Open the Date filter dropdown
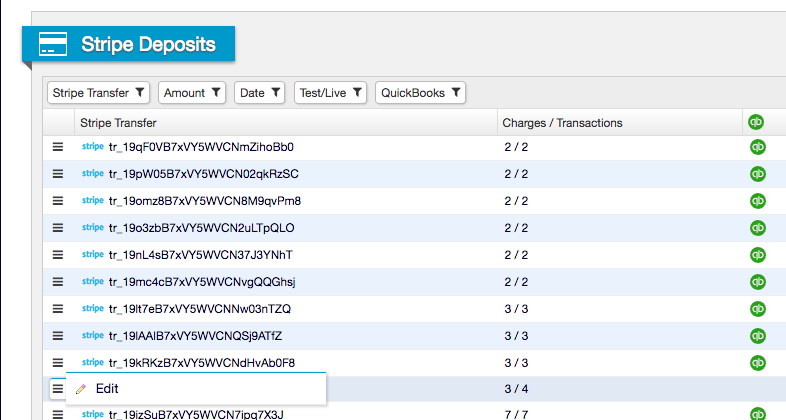This screenshot has width=786, height=420. [260, 93]
